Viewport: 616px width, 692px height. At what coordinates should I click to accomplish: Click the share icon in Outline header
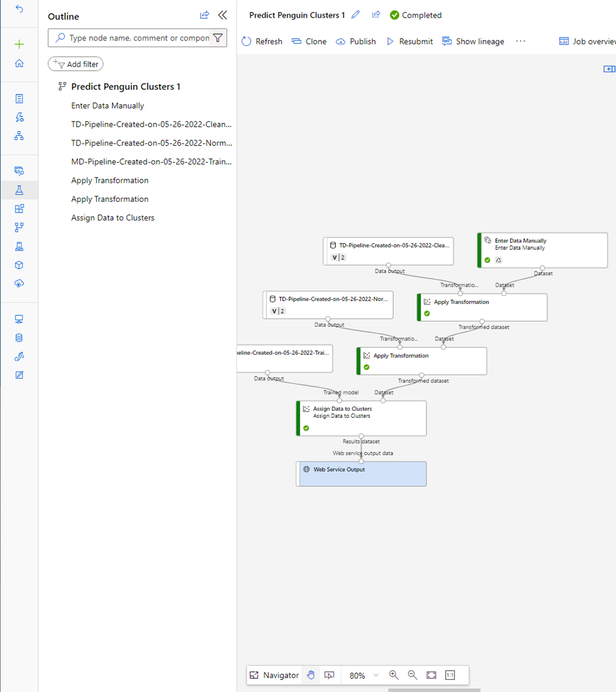(x=205, y=15)
